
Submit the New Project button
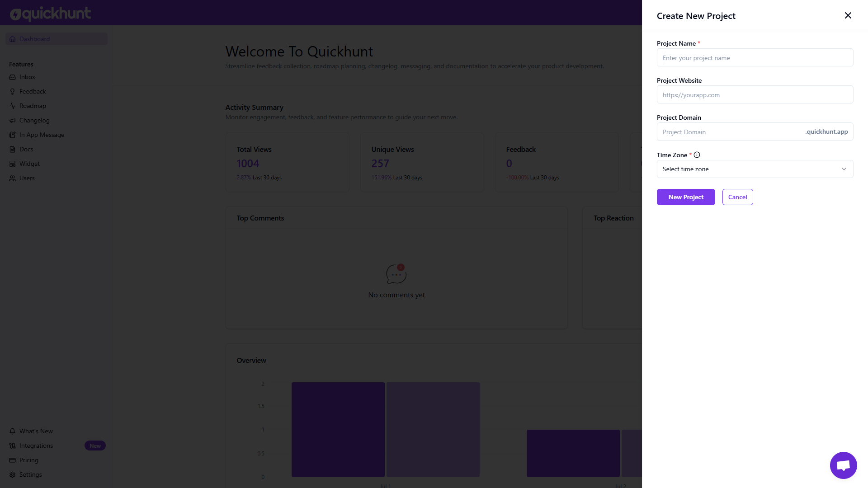tap(686, 197)
